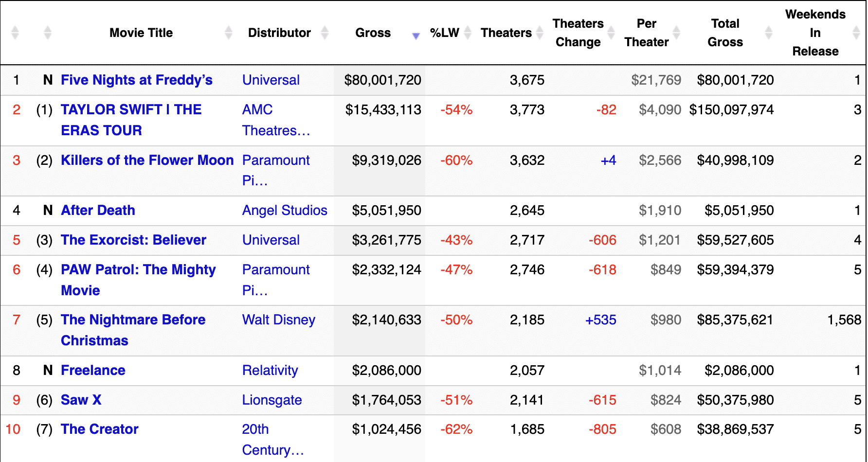The image size is (868, 462).
Task: Click the Theaters sort arrows
Action: [540, 33]
